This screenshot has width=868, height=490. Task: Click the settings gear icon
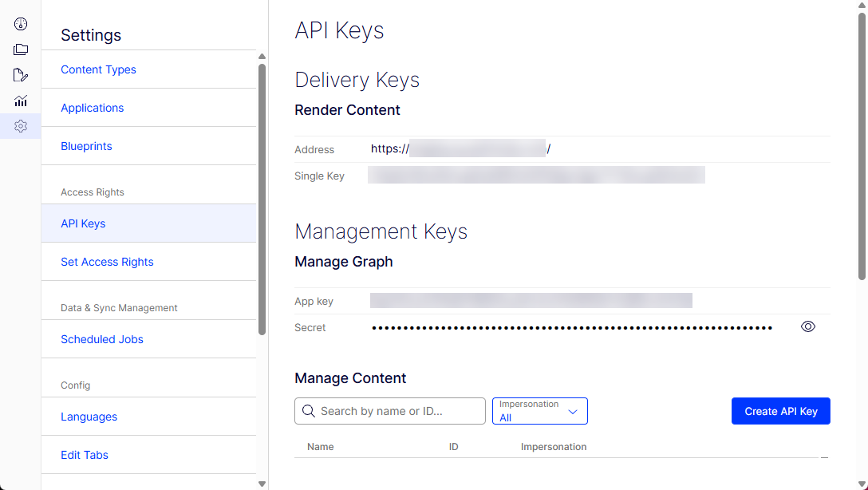point(21,126)
